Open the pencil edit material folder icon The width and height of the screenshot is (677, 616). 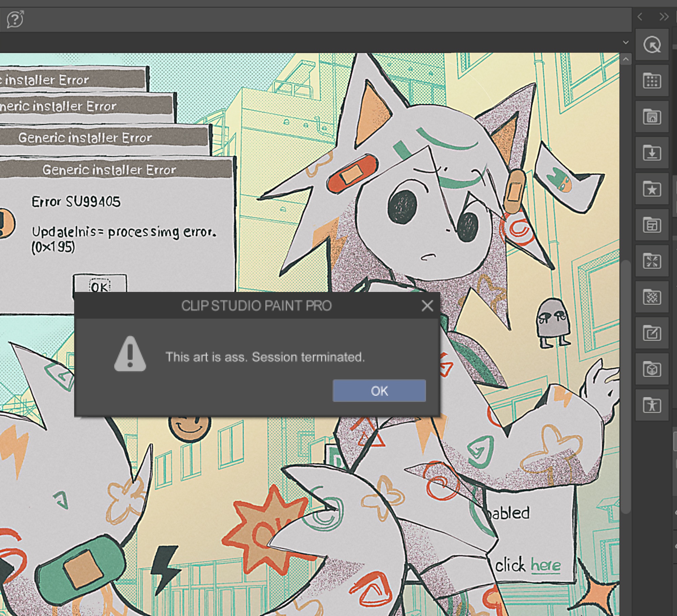coord(652,334)
